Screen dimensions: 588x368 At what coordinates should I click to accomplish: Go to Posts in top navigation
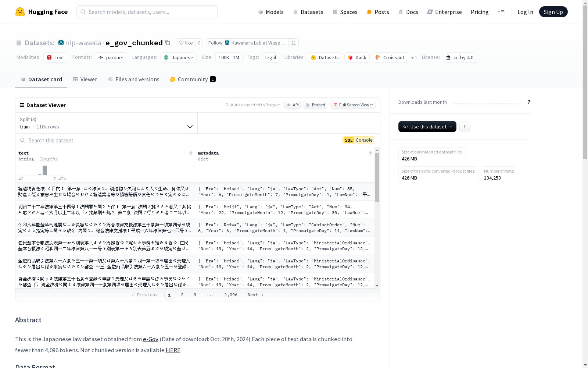[x=378, y=12]
